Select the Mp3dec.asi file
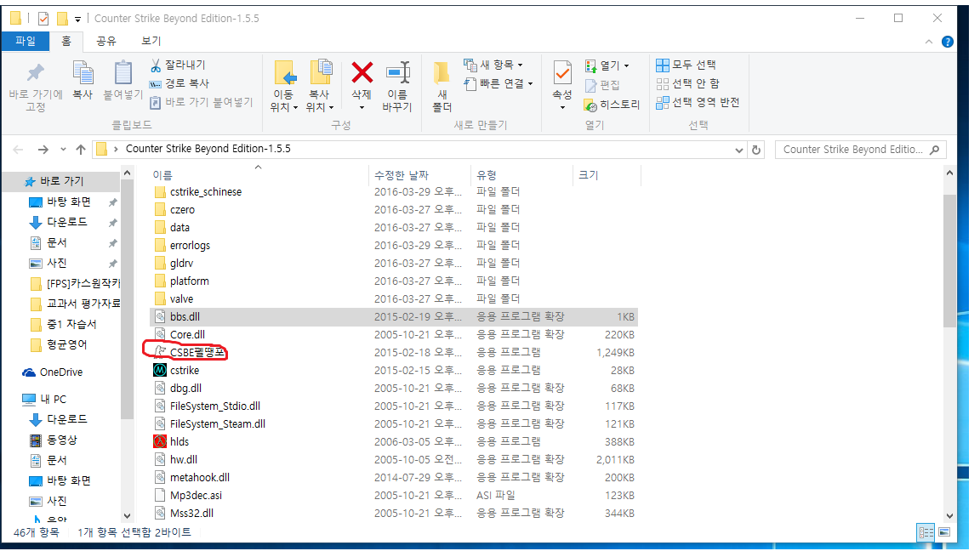Image resolution: width=980 pixels, height=551 pixels. pyautogui.click(x=196, y=496)
